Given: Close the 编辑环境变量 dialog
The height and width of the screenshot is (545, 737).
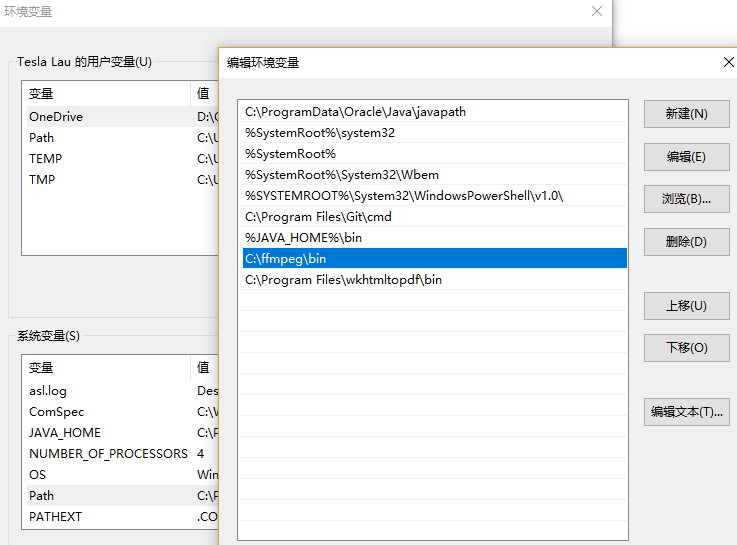Looking at the screenshot, I should [727, 62].
